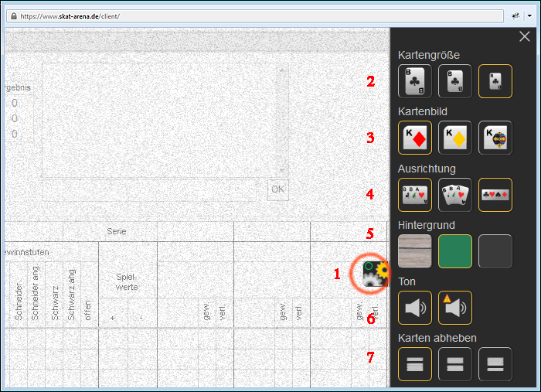Click the text input below the message box
Image resolution: width=541 pixels, height=392 pixels.
(x=148, y=189)
